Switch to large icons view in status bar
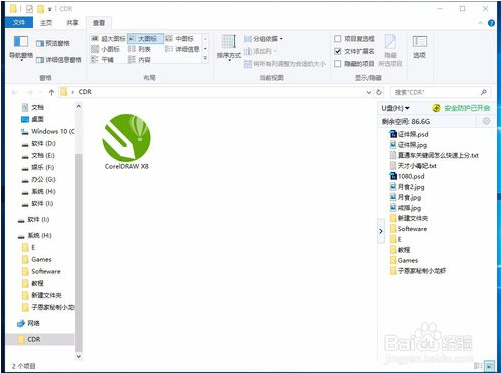This screenshot has width=501, height=373. [x=489, y=366]
